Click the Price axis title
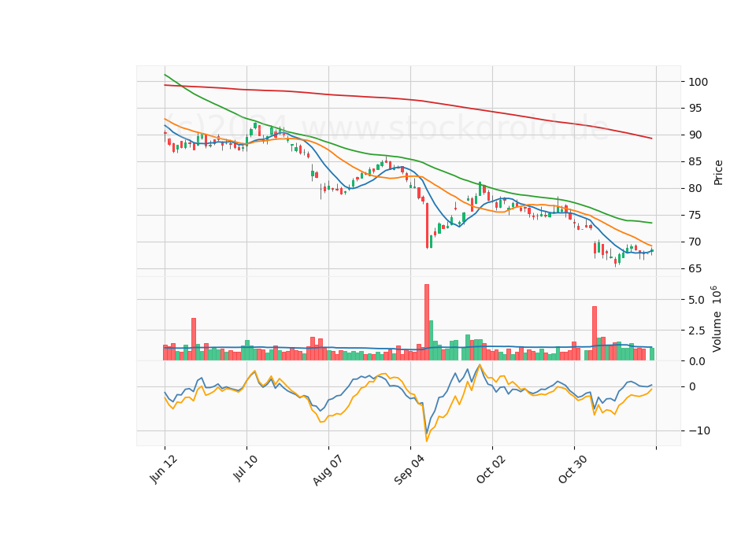This screenshot has height=543, width=756. 718,172
